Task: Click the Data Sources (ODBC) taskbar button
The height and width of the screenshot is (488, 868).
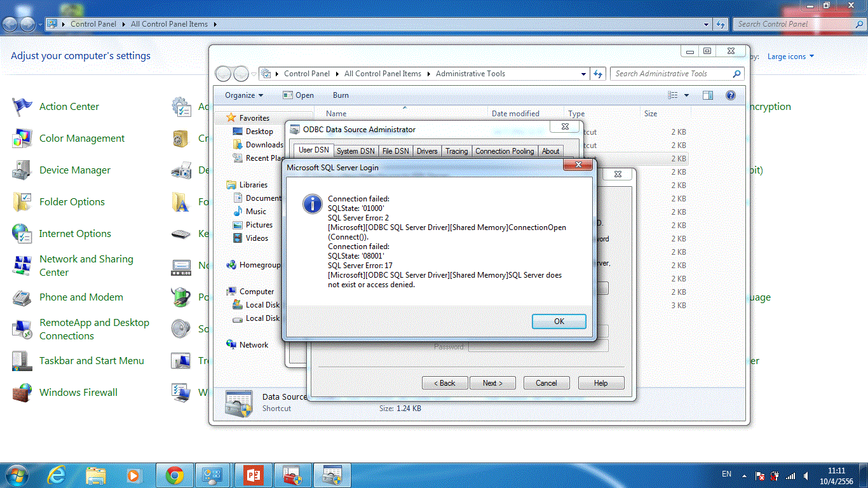Action: (x=332, y=475)
